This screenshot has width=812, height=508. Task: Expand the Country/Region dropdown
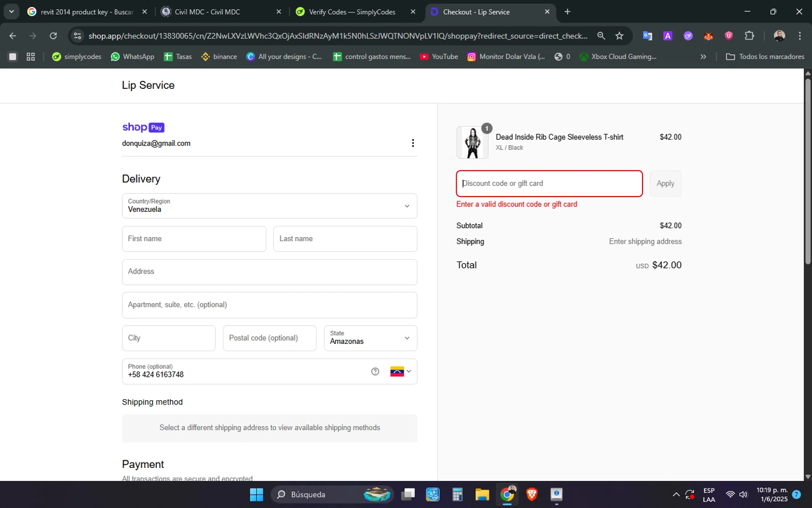(270, 206)
